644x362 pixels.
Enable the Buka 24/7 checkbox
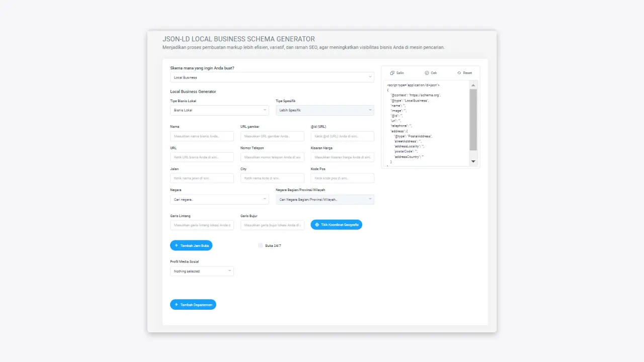(260, 245)
